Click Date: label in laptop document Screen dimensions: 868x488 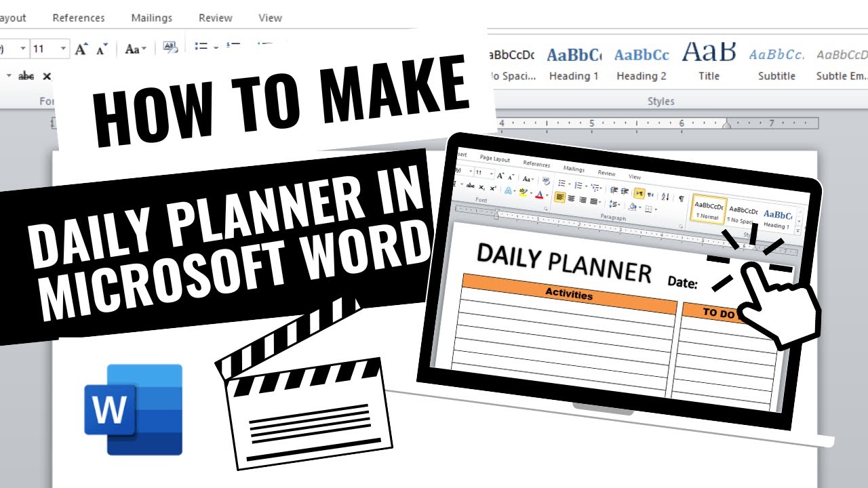coord(683,282)
